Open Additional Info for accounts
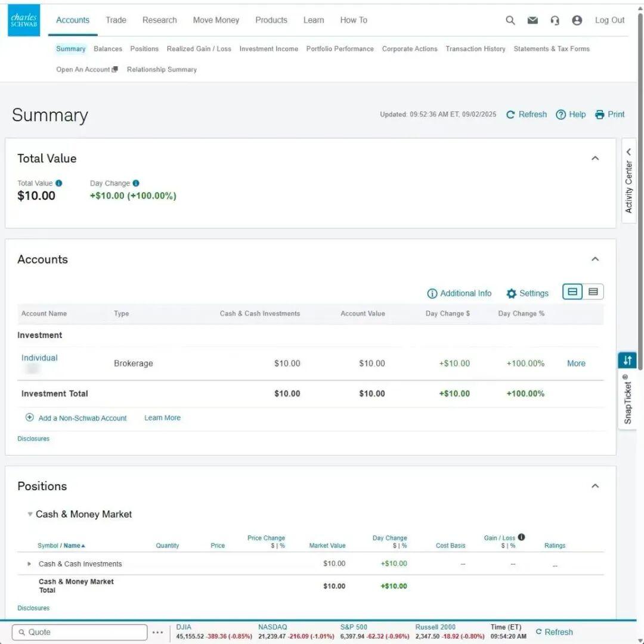 coord(459,293)
